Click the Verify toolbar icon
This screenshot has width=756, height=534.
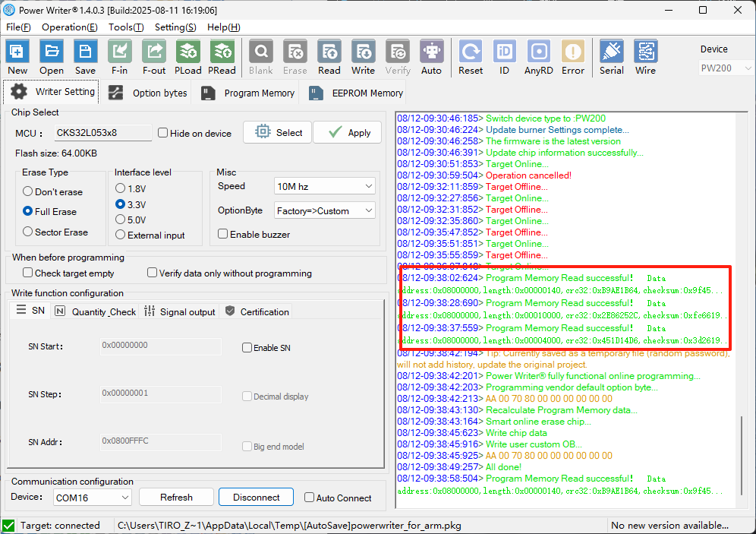[398, 57]
